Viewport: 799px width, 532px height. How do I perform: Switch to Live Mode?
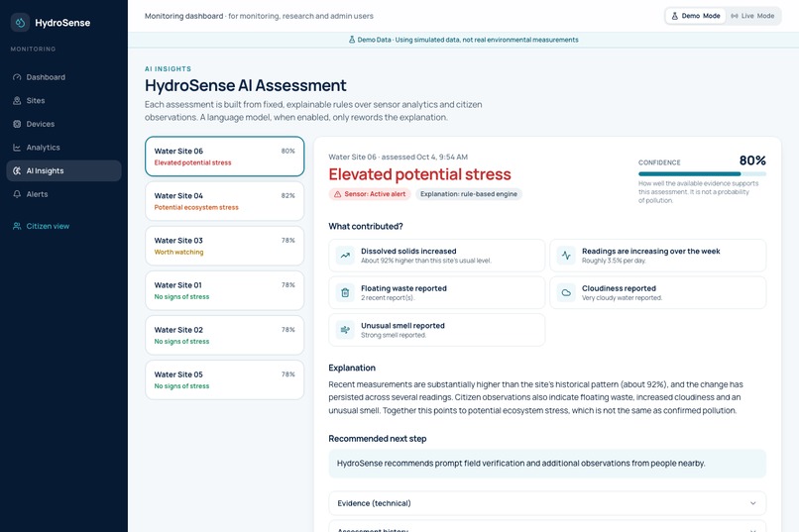(x=752, y=16)
